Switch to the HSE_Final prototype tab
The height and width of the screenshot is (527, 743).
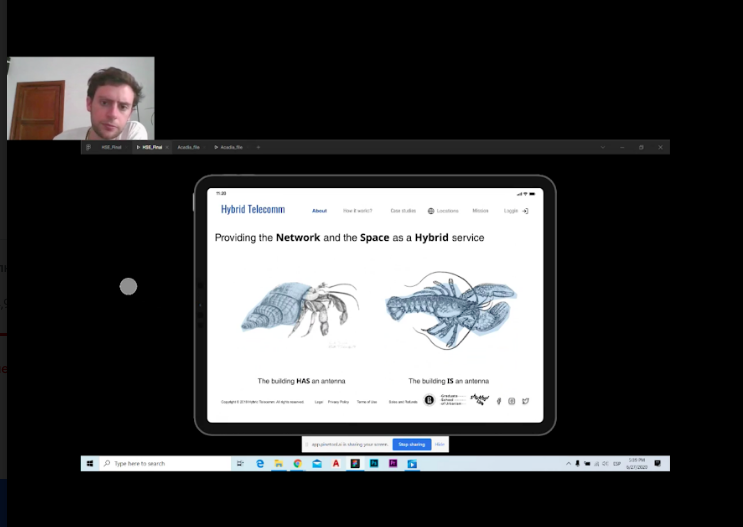[152, 147]
